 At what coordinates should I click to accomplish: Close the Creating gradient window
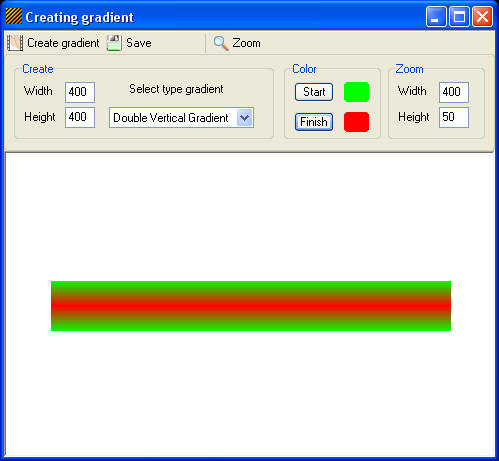(x=483, y=16)
